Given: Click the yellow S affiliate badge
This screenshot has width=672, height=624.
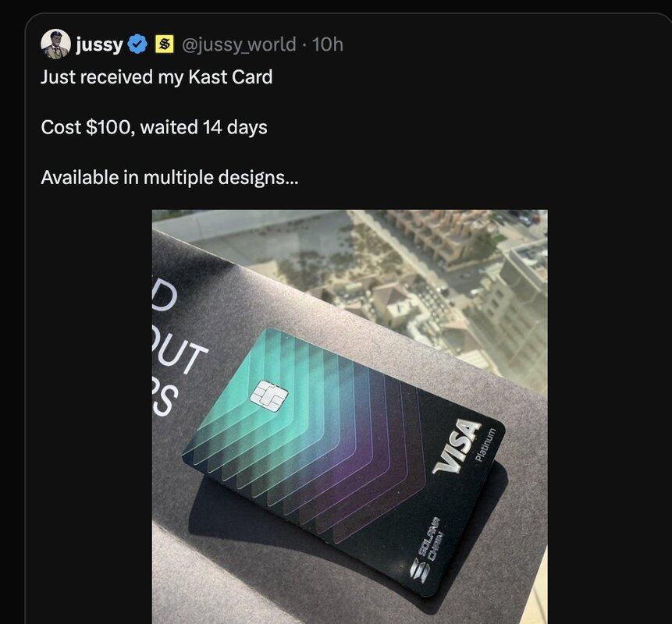Looking at the screenshot, I should pos(165,44).
